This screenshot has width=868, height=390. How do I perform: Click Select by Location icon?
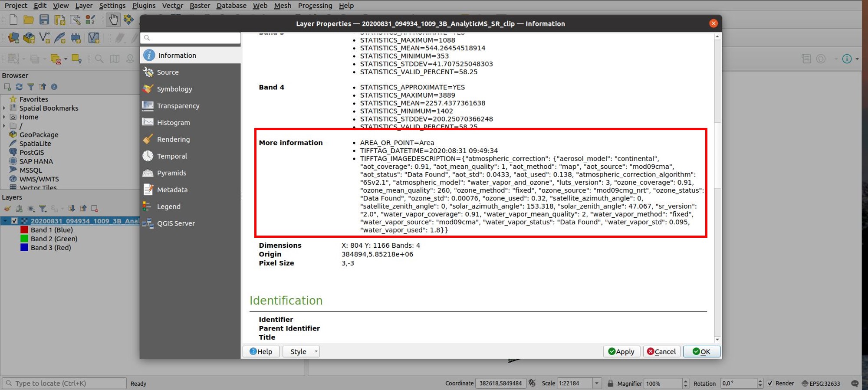click(76, 59)
